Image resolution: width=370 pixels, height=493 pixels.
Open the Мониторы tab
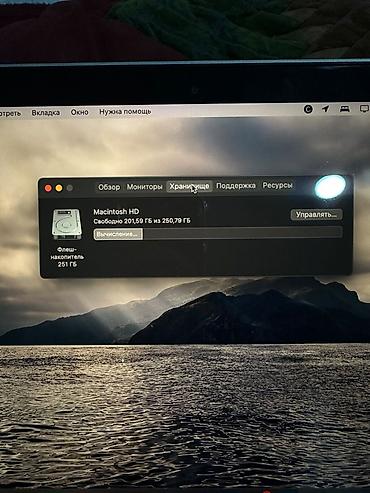click(x=144, y=187)
